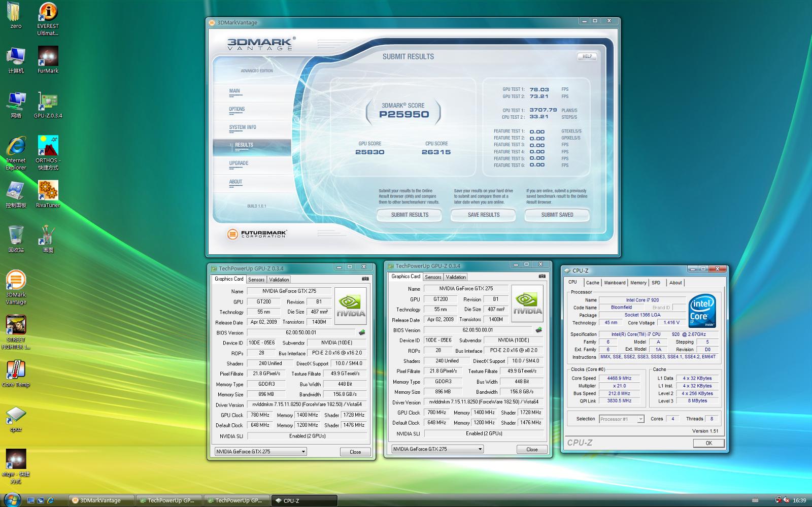Open the Windows Start orb

(x=12, y=499)
